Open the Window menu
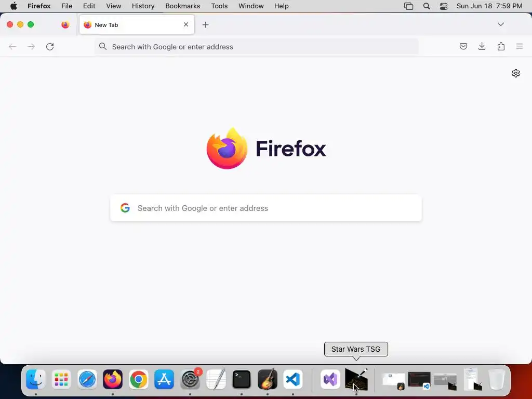This screenshot has width=532, height=399. pyautogui.click(x=251, y=6)
